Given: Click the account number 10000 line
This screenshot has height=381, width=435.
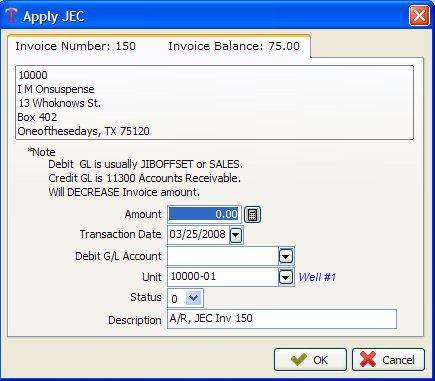Looking at the screenshot, I should pyautogui.click(x=33, y=75).
